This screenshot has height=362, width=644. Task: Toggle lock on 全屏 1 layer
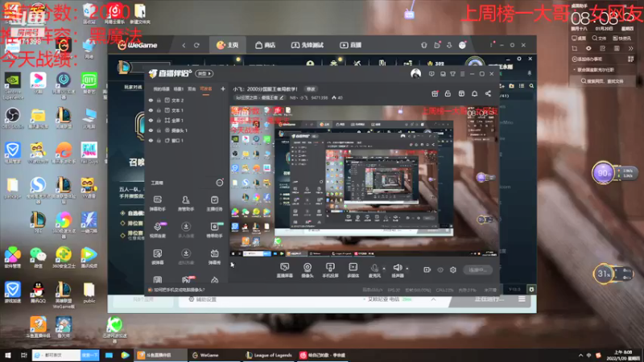[x=159, y=120]
